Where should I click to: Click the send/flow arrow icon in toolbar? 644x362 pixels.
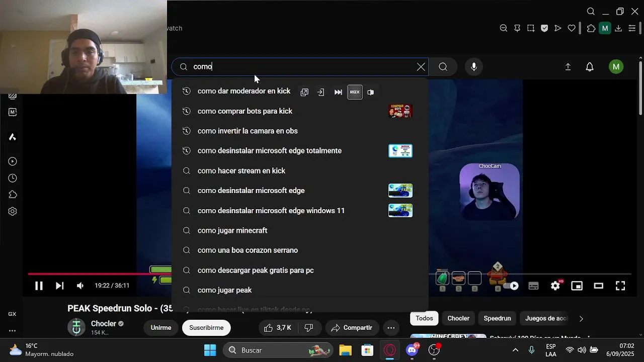558,28
